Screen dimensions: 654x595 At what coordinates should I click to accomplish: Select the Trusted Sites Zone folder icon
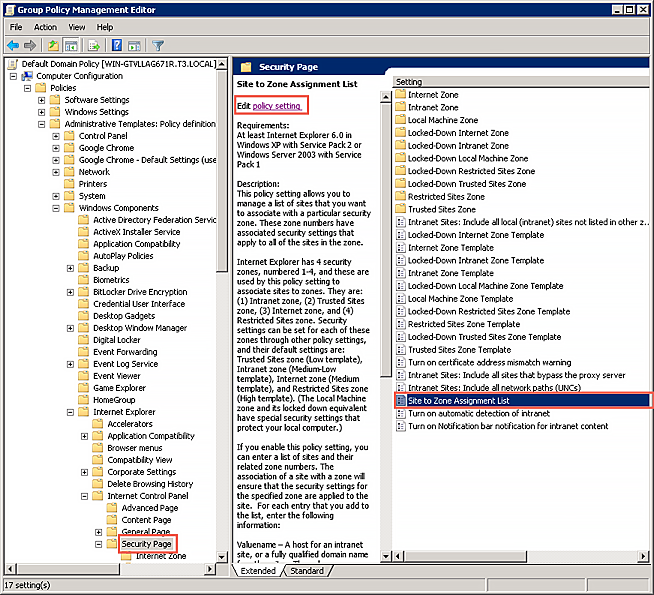pyautogui.click(x=400, y=210)
